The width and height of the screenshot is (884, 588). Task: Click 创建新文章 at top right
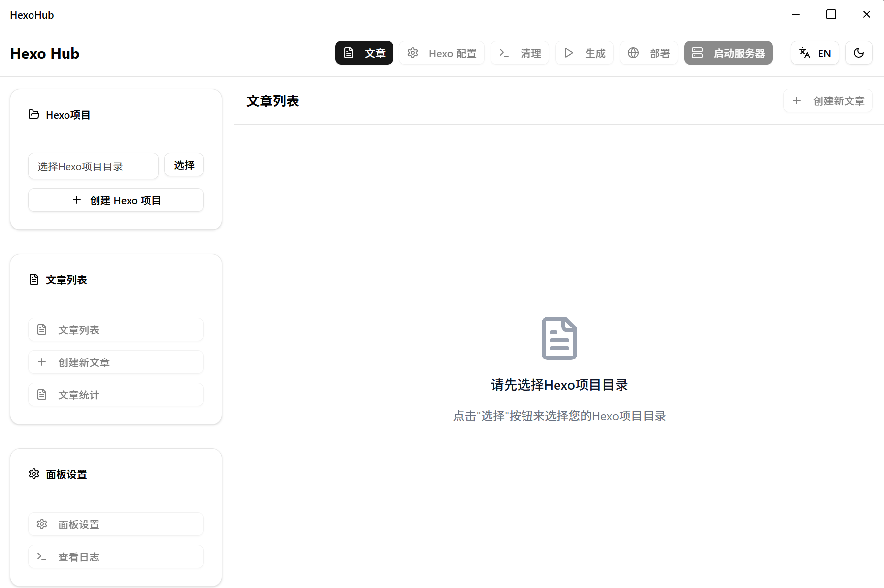[827, 100]
